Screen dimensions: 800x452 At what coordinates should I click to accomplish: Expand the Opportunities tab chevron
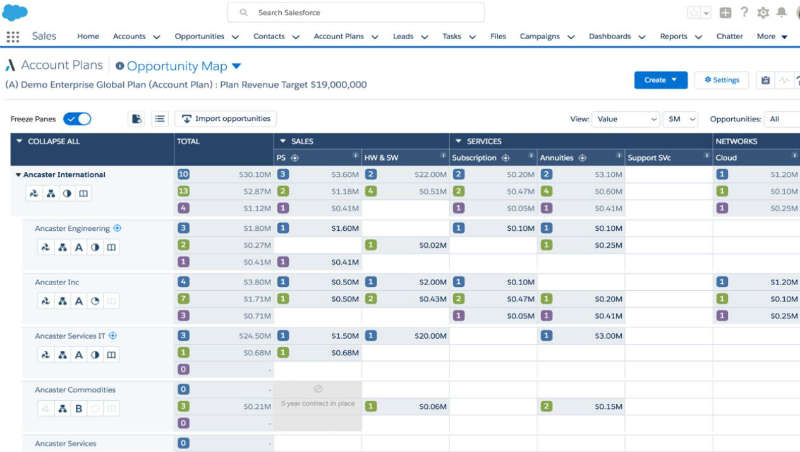coord(235,37)
